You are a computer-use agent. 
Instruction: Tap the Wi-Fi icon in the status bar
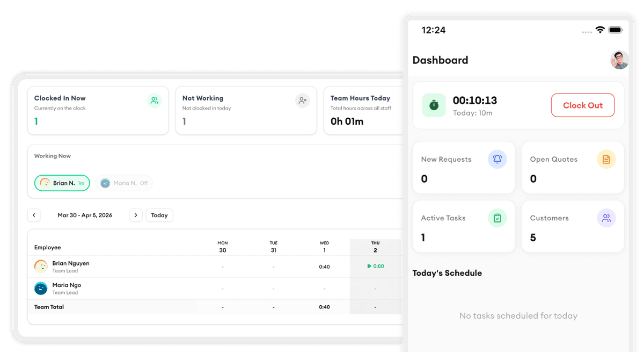(x=599, y=31)
